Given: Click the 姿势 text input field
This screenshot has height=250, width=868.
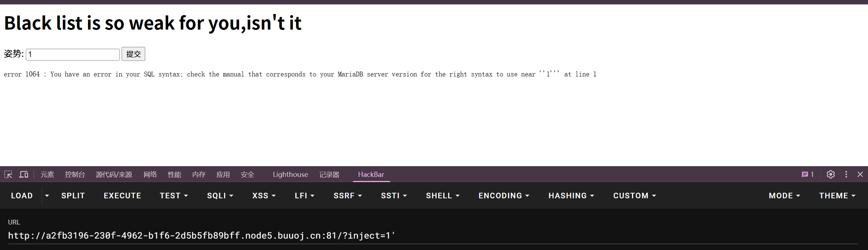Looking at the screenshot, I should [x=73, y=54].
